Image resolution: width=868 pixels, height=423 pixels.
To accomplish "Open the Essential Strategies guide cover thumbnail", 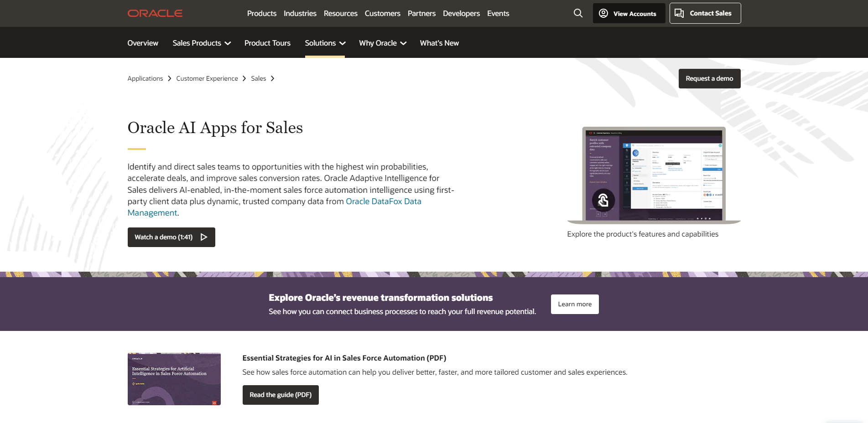I will [x=174, y=379].
